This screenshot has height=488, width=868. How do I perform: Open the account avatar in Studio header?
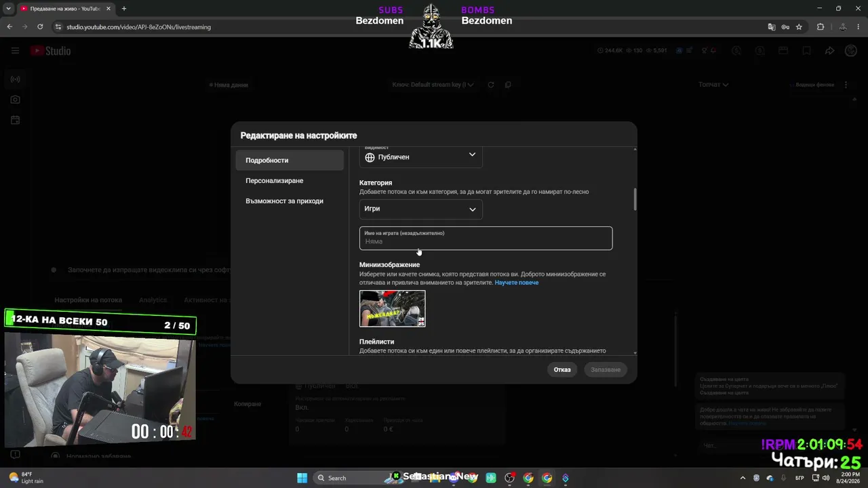pos(850,51)
